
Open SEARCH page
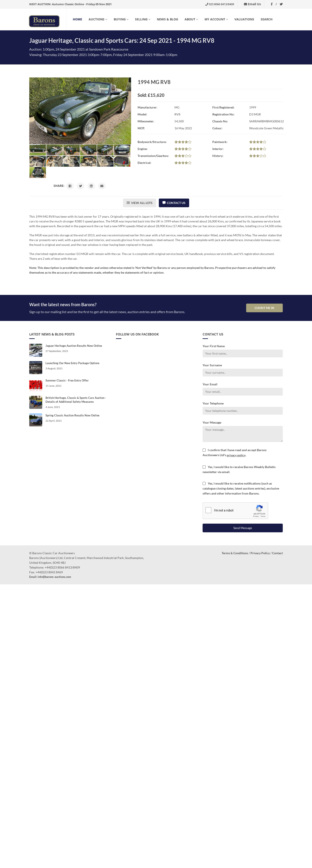pyautogui.click(x=266, y=19)
